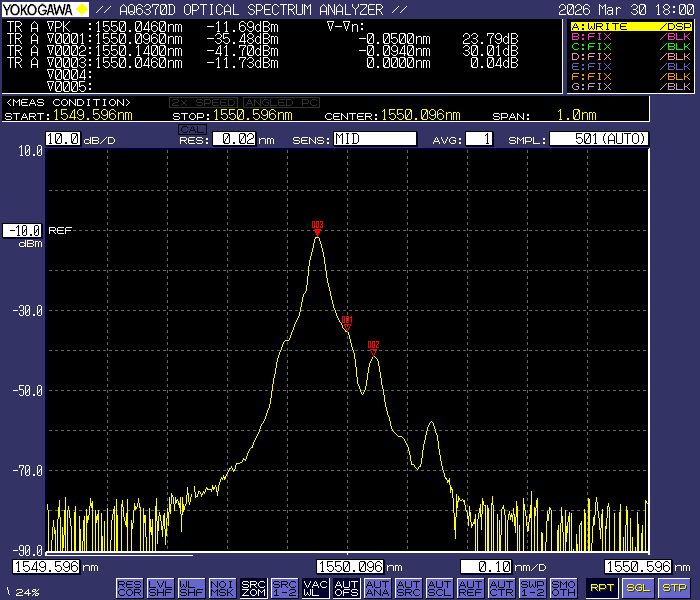Screen dimensions: 700x600
Task: Enable the AUT ANA auto analysis icon
Action: click(377, 588)
